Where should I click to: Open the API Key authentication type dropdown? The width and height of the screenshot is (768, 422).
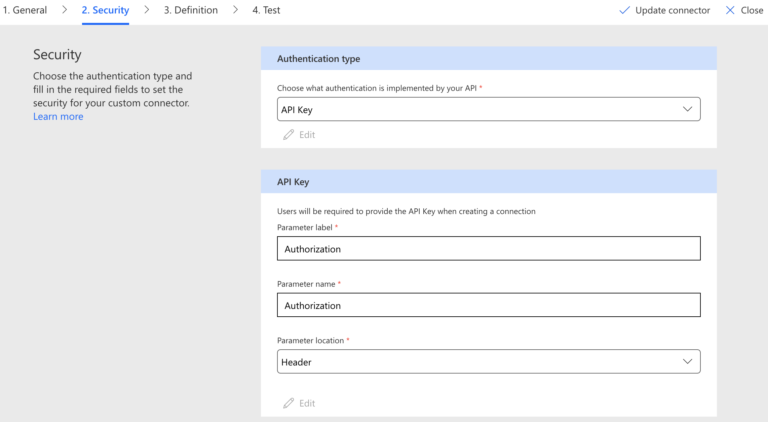click(x=480, y=109)
